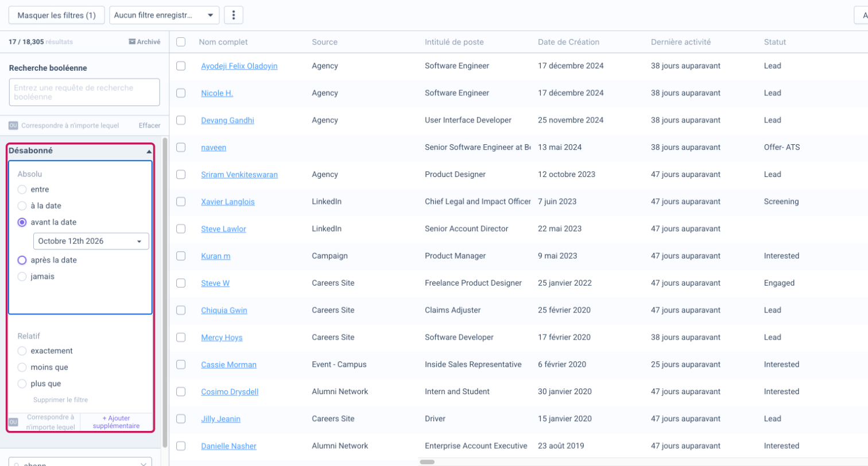
Task: Click the 'Chief Legal and Impact Officer' cell
Action: click(x=478, y=202)
